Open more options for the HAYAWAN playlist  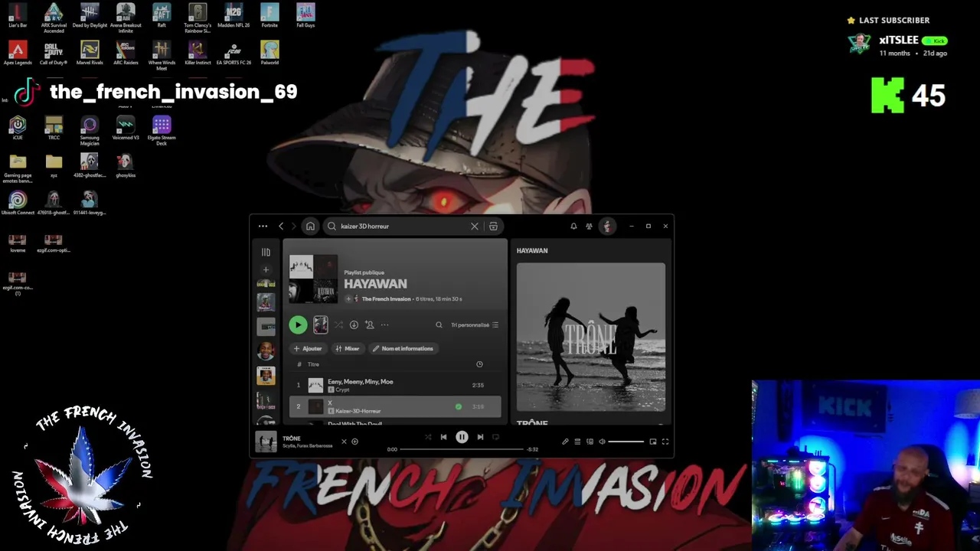point(384,325)
